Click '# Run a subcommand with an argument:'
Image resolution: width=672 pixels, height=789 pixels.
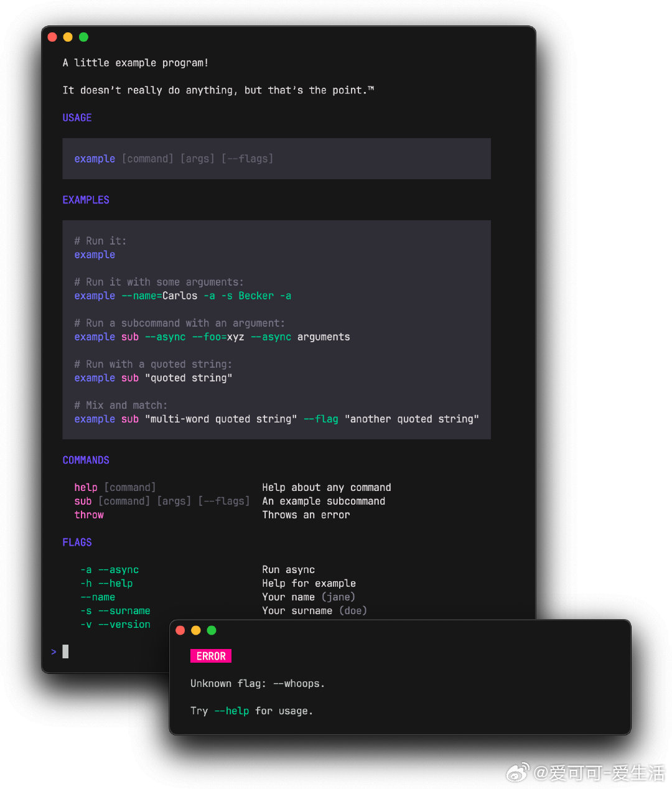tap(179, 323)
